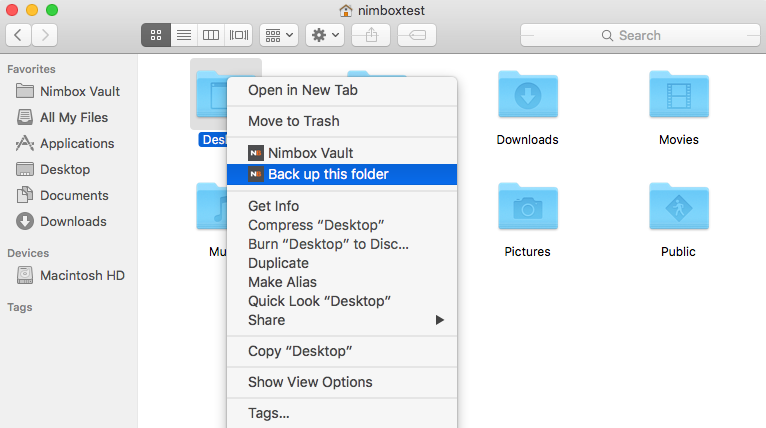Screen dimensions: 766x428
Task: Click the NB icon beside Nimbox Vault menu entry
Action: (256, 153)
